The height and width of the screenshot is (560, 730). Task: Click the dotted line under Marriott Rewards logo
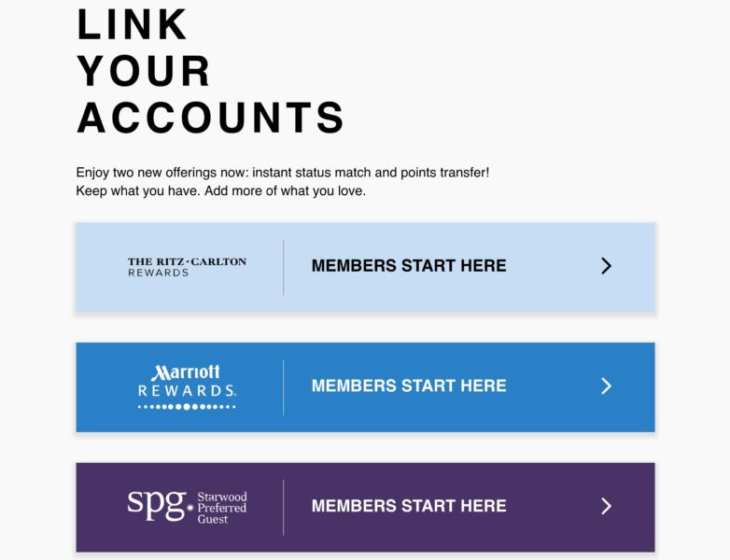pos(187,407)
